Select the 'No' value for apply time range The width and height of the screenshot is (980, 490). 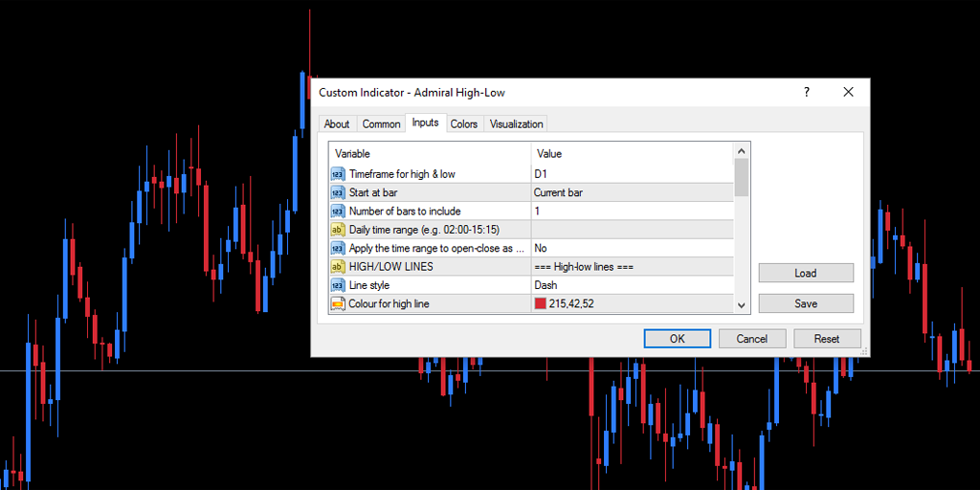pos(633,248)
